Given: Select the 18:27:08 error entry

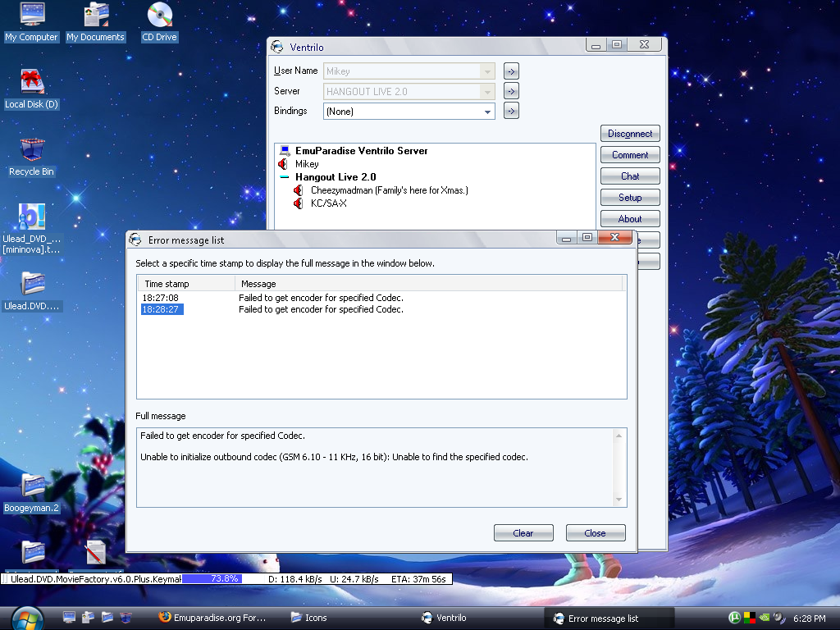Looking at the screenshot, I should click(x=160, y=298).
